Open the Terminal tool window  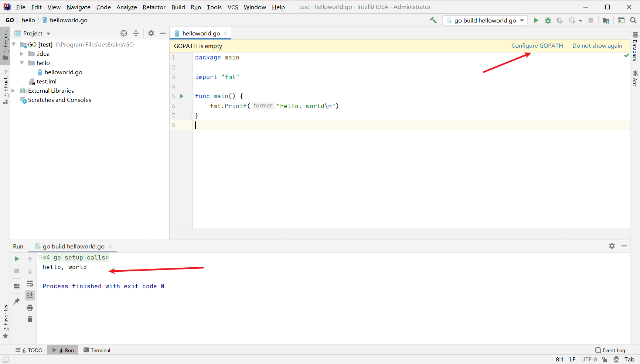[97, 350]
